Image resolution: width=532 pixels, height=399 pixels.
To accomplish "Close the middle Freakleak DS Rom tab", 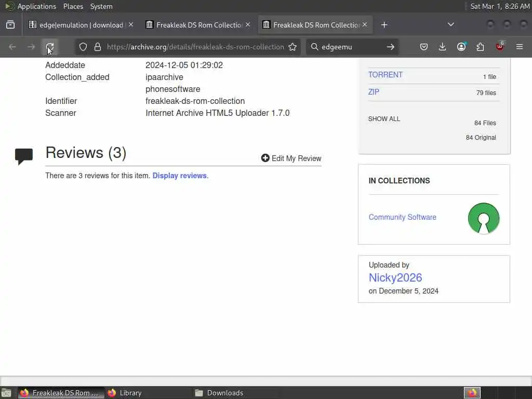I will 248,25.
